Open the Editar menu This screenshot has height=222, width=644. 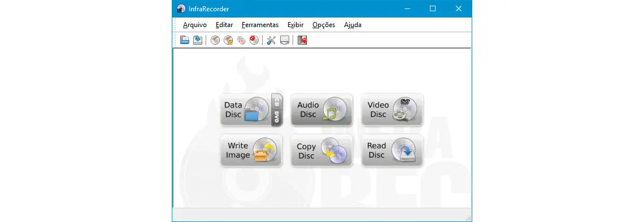pyautogui.click(x=224, y=25)
